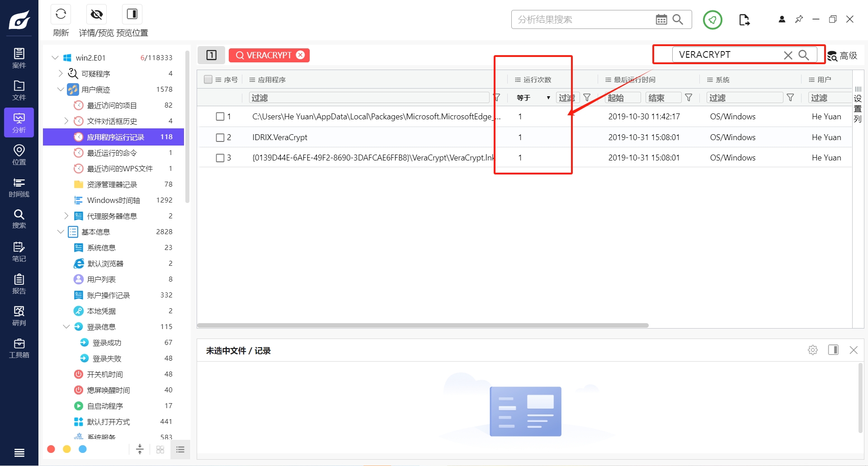Close the 未选中文件/记录 preview panel
The height and width of the screenshot is (466, 868).
click(854, 350)
